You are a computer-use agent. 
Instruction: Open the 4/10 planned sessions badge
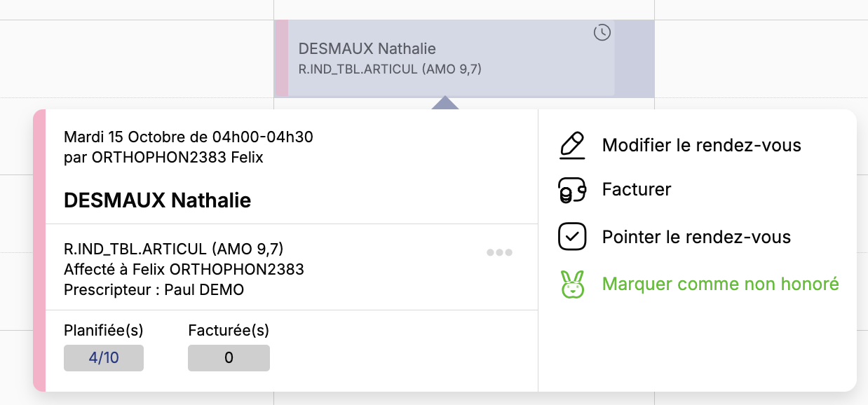[104, 358]
